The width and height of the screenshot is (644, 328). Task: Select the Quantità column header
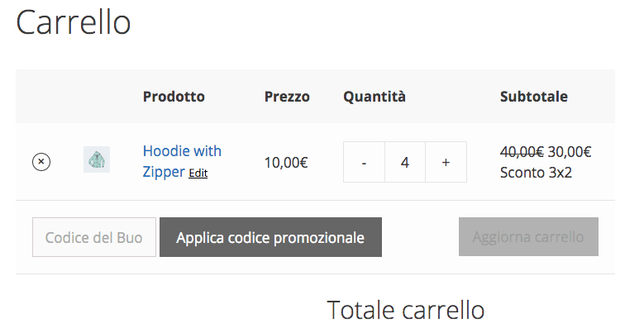point(374,97)
